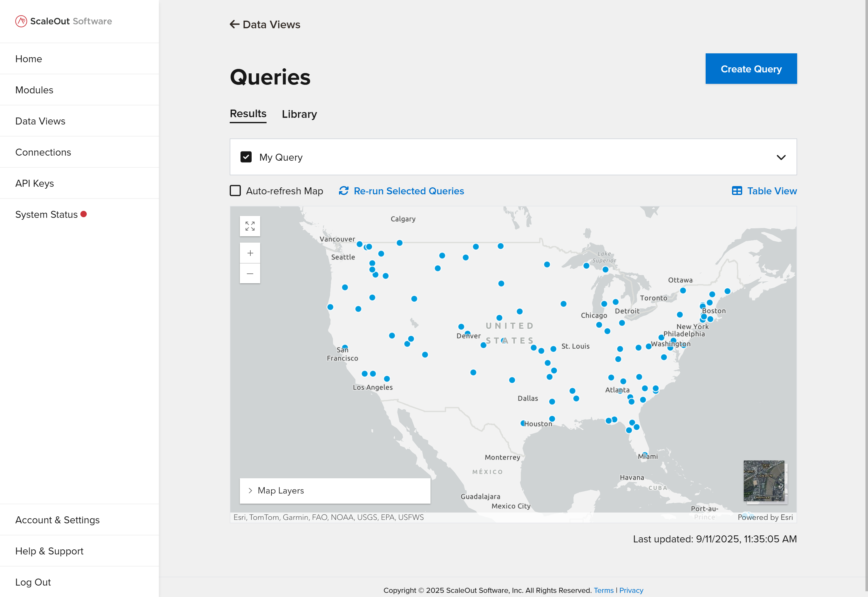Viewport: 868px width, 597px height.
Task: Open the Privacy link in the footer
Action: [631, 590]
